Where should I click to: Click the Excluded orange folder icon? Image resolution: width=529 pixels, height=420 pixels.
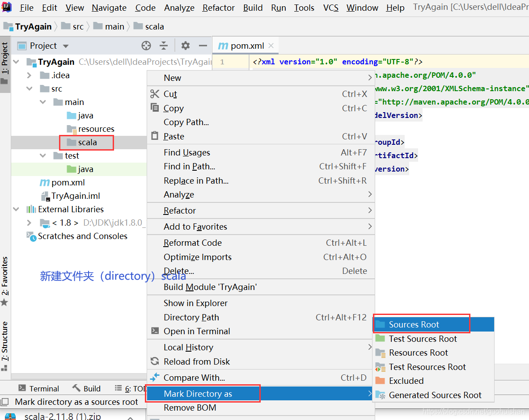coord(380,381)
